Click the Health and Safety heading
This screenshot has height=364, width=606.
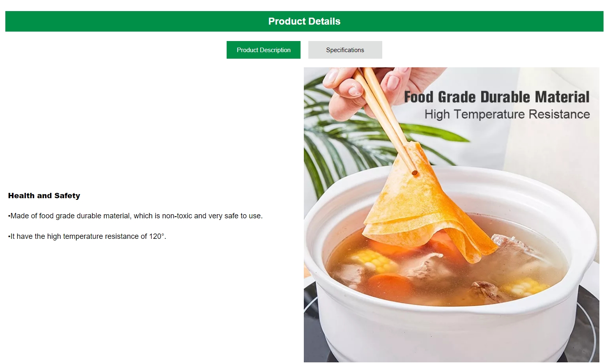point(44,196)
